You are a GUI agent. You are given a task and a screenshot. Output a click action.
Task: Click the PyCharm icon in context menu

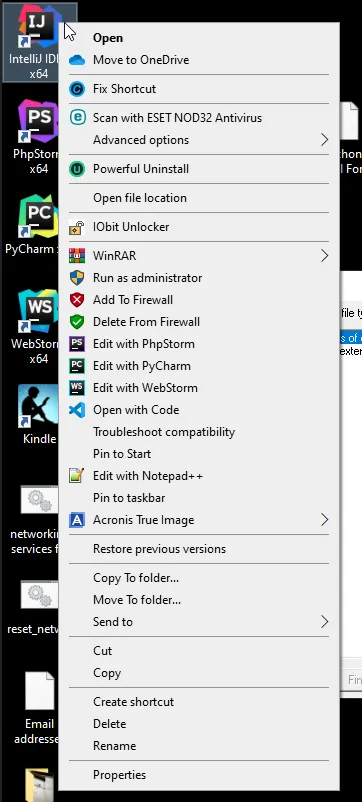(x=77, y=366)
